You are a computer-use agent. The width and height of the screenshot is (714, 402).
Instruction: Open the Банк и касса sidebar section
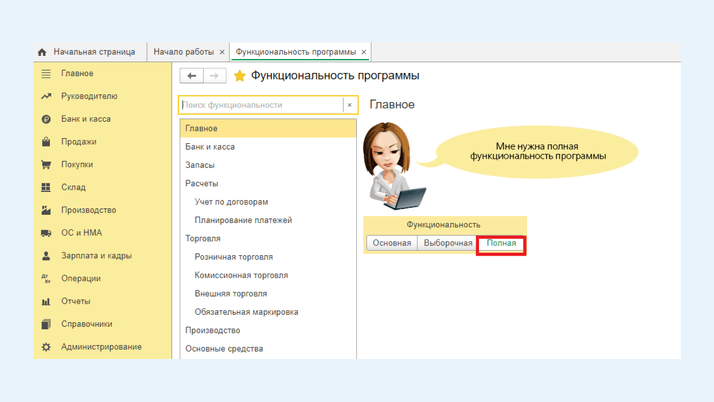[x=86, y=119]
